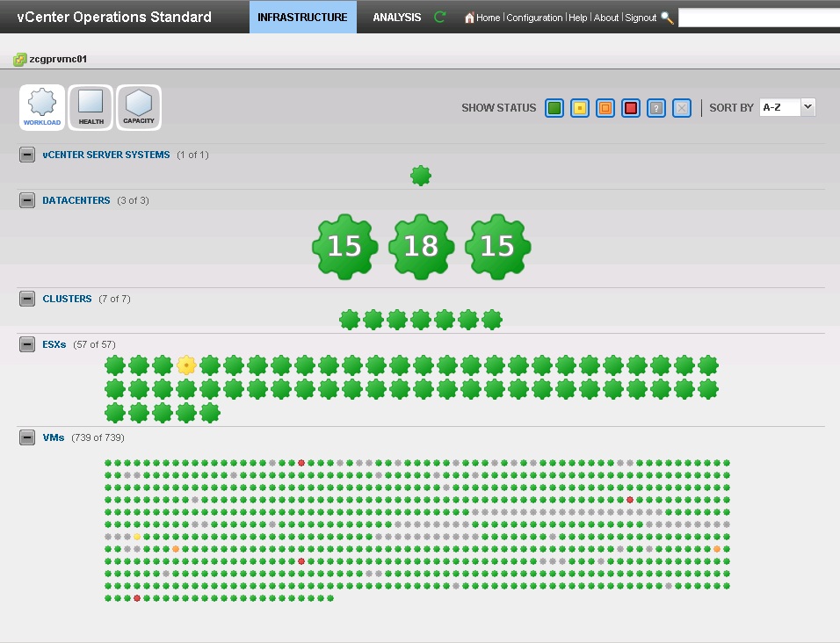Click the search input field

click(x=758, y=18)
